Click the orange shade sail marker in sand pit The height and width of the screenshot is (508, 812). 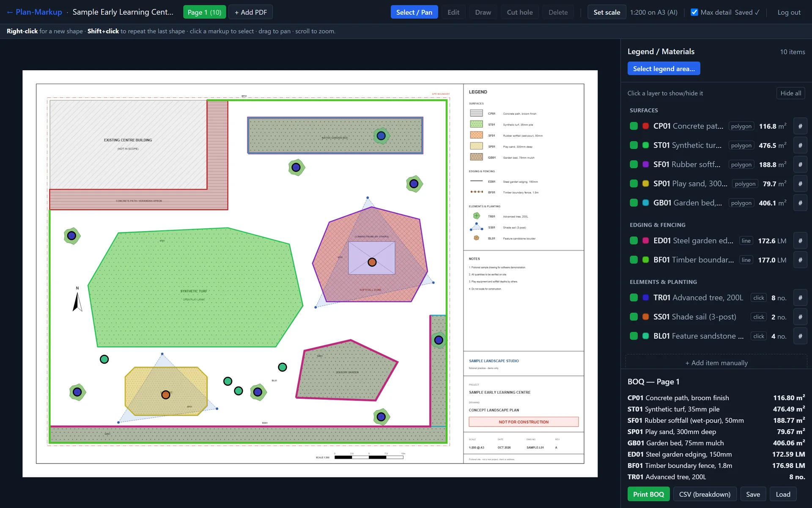point(166,395)
